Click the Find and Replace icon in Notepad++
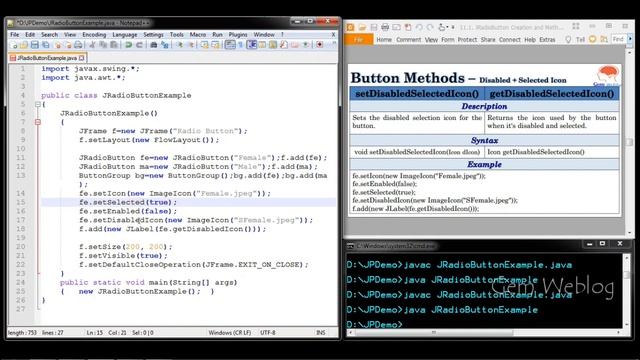 point(164,45)
